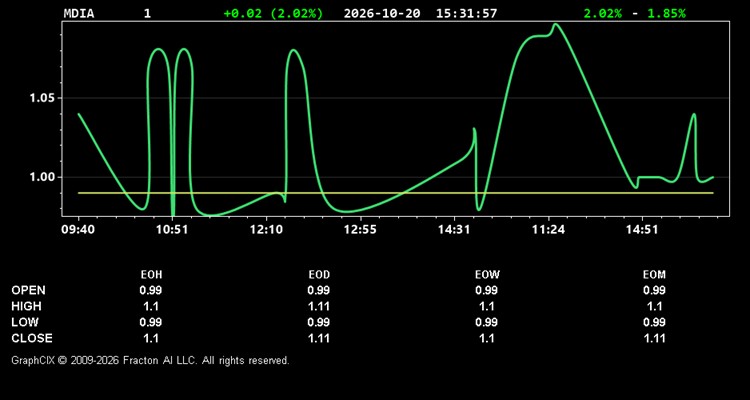This screenshot has width=750, height=400.
Task: Select the 10:51 time axis label
Action: 172,230
